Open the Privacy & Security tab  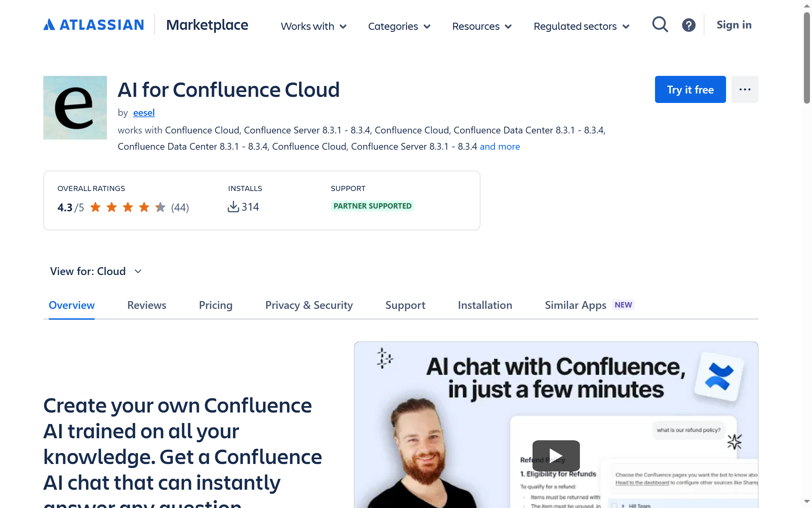pos(309,305)
